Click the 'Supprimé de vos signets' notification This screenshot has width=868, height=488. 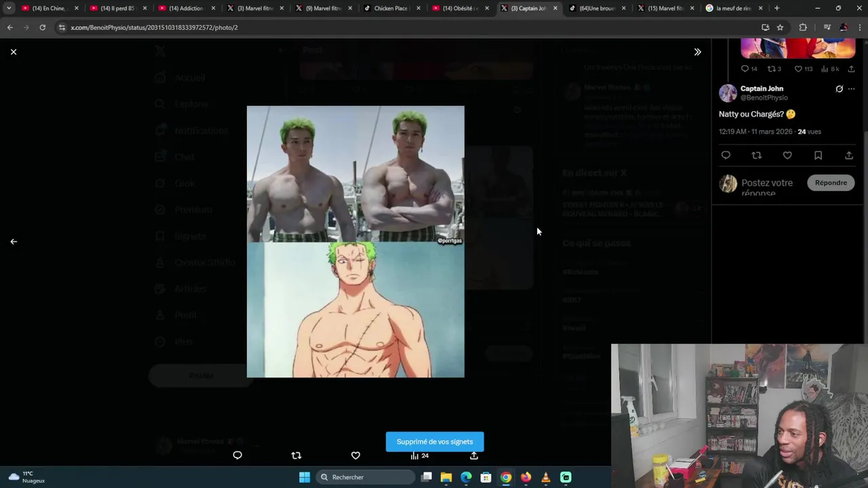(x=435, y=442)
